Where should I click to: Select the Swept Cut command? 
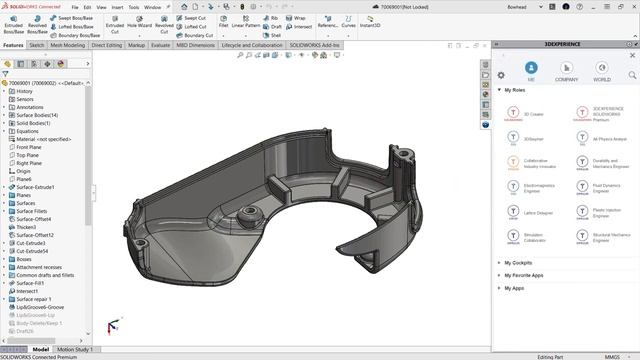191,18
